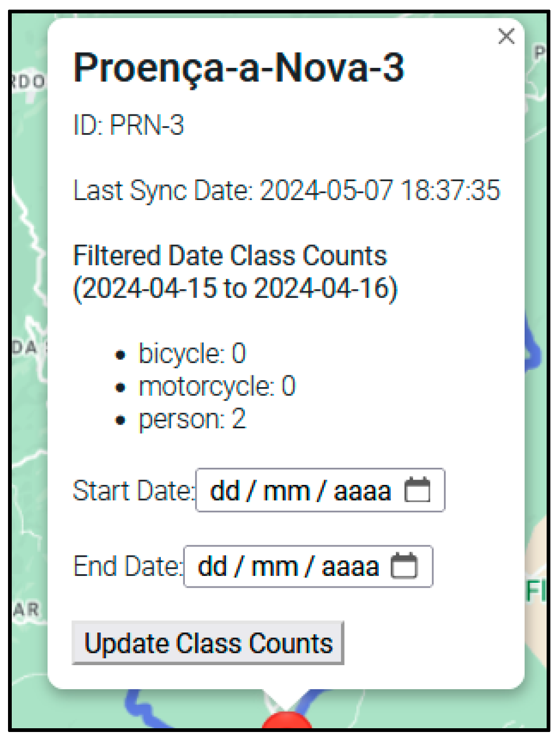Click the ID: PRN-3 text
560x740 pixels.
129,126
